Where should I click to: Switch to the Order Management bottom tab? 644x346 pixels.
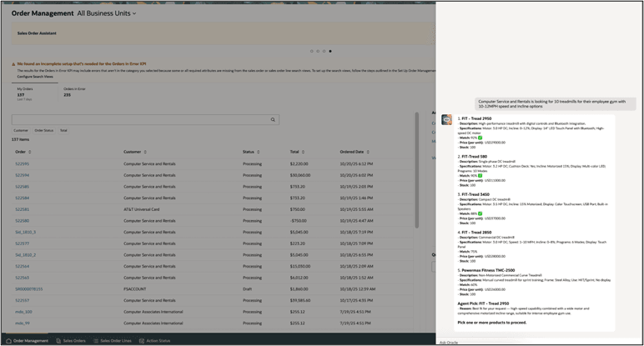pyautogui.click(x=27, y=341)
